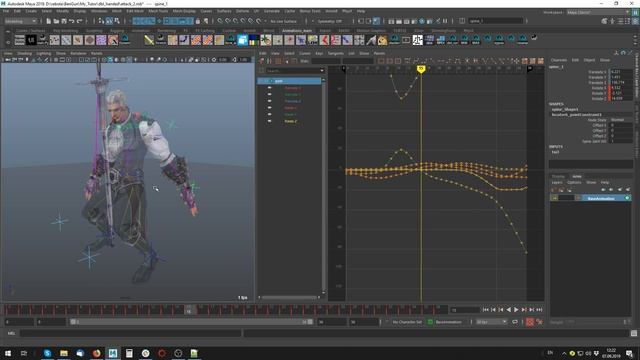Viewport: 640px width, 360px height.
Task: Click the Translate X value field in the Channel Box
Action: [621, 72]
